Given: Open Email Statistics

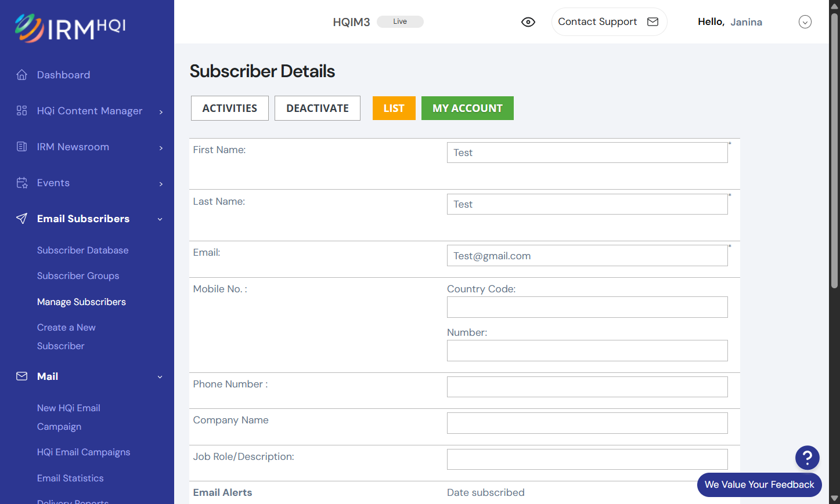Looking at the screenshot, I should pos(70,478).
